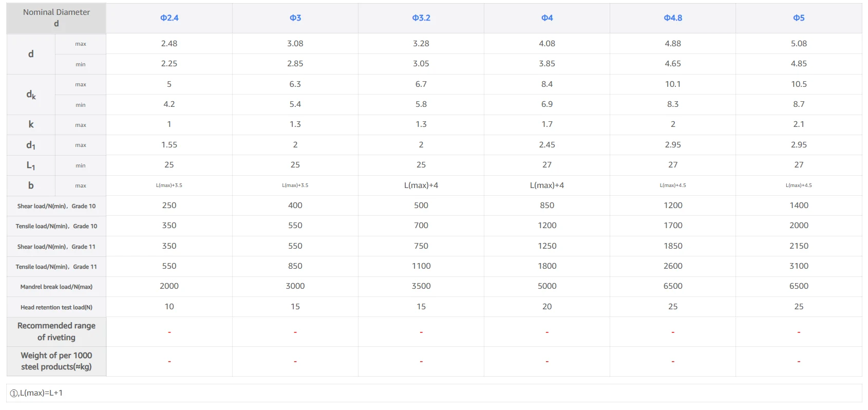Click shear Grade 10 value 1400
This screenshot has height=410, width=868.
pos(799,206)
